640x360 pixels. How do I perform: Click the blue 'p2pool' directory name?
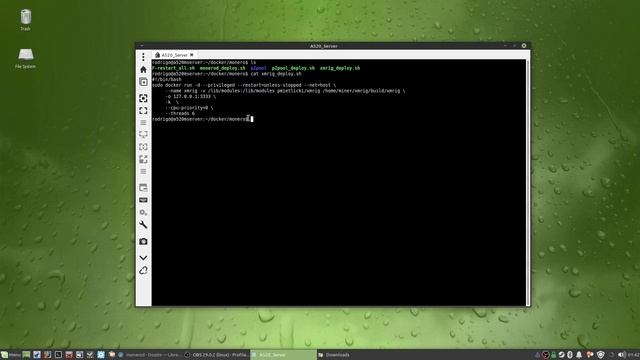coord(258,68)
